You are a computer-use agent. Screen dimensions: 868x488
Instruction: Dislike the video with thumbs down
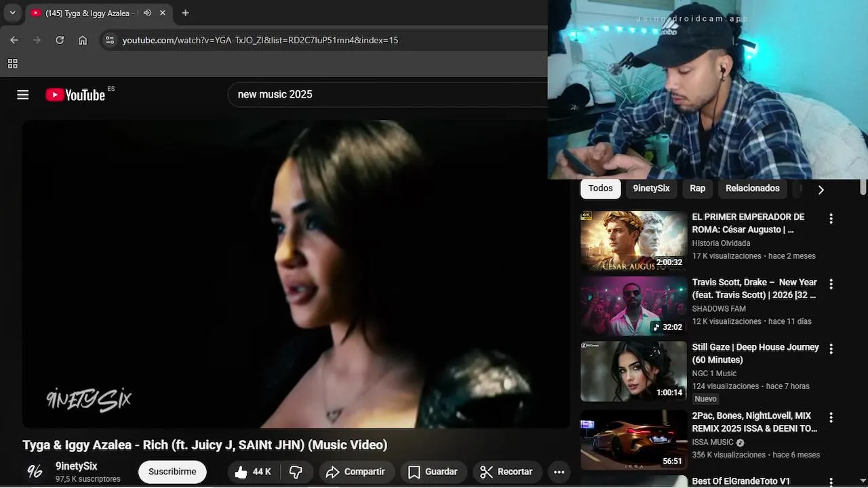(x=296, y=472)
